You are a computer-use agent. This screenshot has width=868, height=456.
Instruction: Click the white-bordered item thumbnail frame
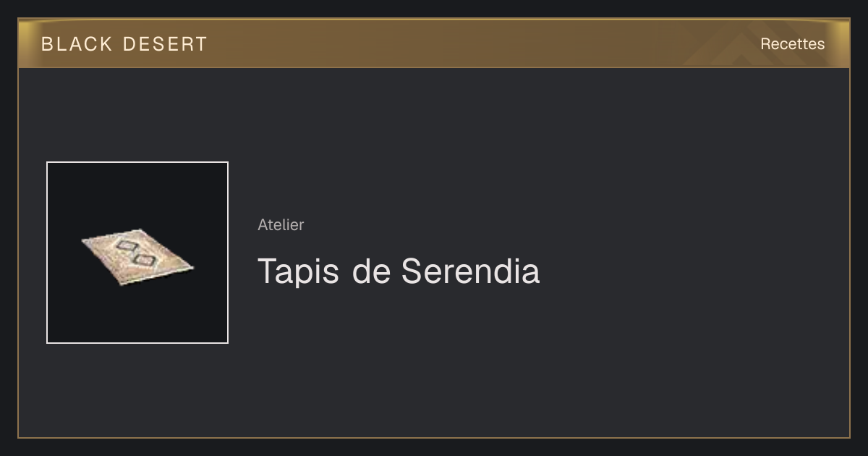click(x=137, y=253)
